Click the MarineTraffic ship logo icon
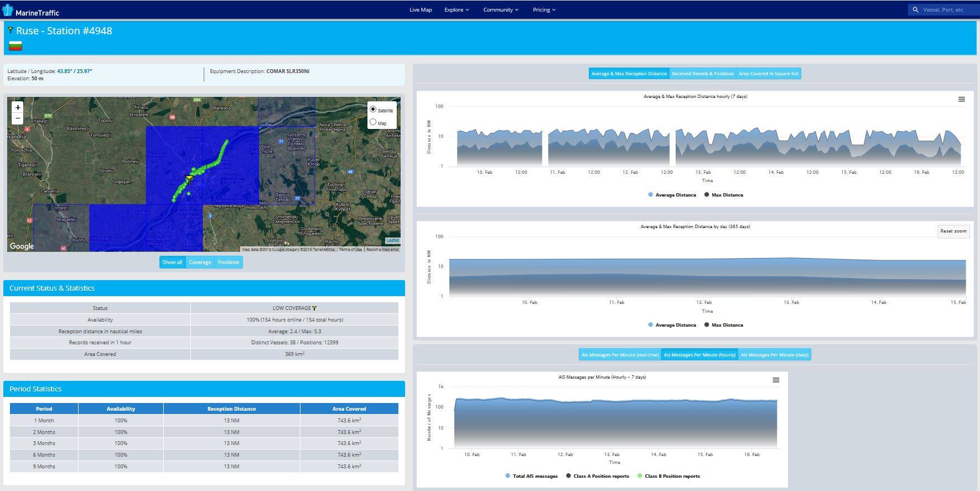Screen dimensions: 980x491 pos(8,11)
